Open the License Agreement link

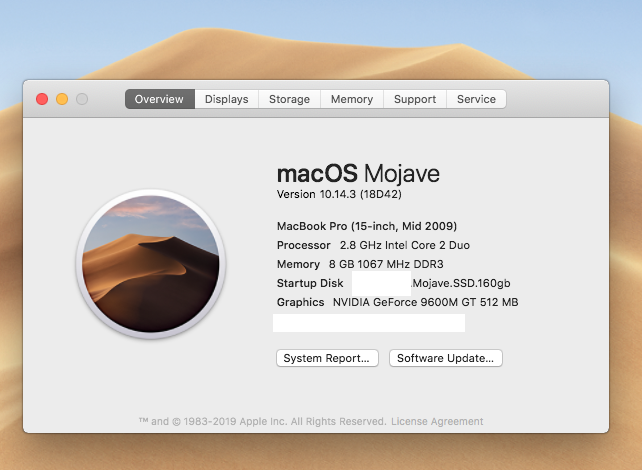tap(437, 421)
